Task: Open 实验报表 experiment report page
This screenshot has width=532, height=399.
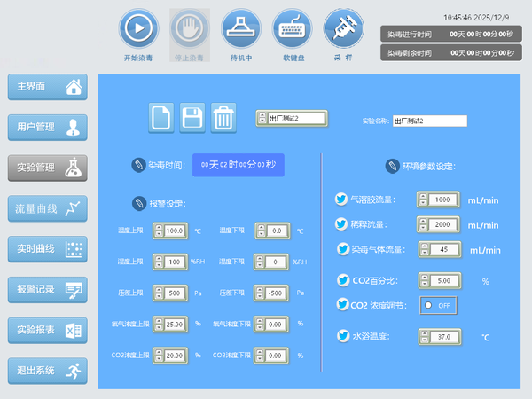Action: [48, 330]
